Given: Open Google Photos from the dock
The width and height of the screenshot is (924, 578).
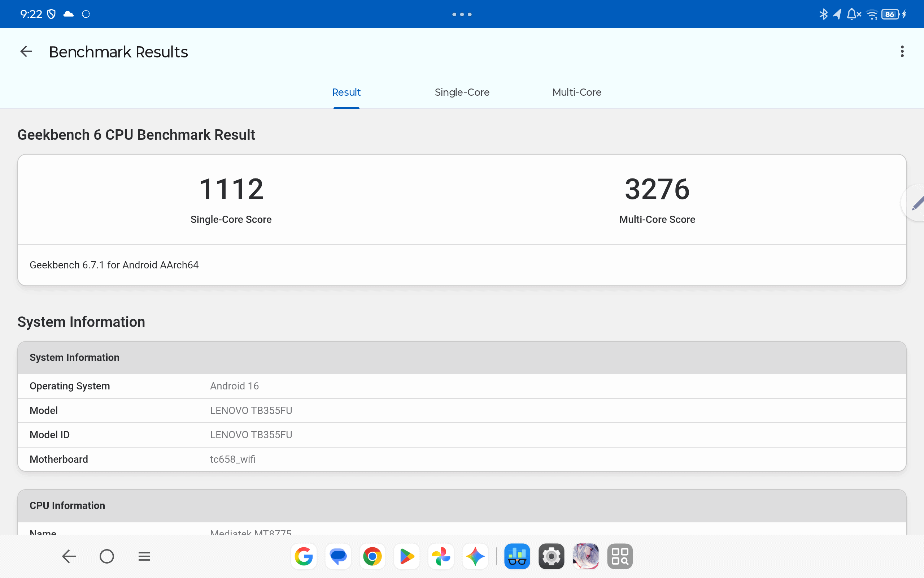Looking at the screenshot, I should [x=441, y=556].
